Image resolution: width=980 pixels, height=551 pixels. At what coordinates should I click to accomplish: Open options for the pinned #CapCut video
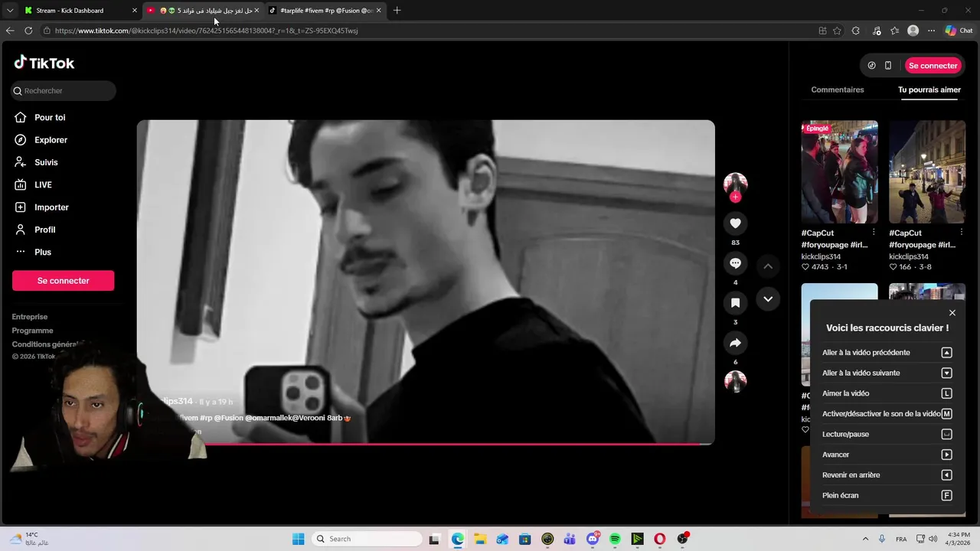click(874, 233)
